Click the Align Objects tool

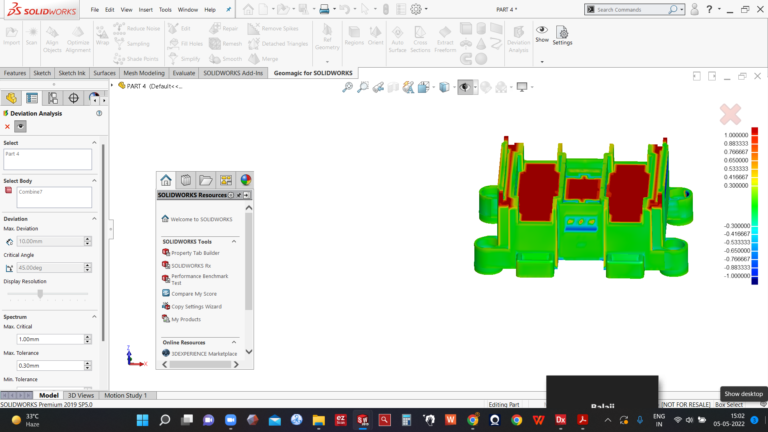pos(52,39)
